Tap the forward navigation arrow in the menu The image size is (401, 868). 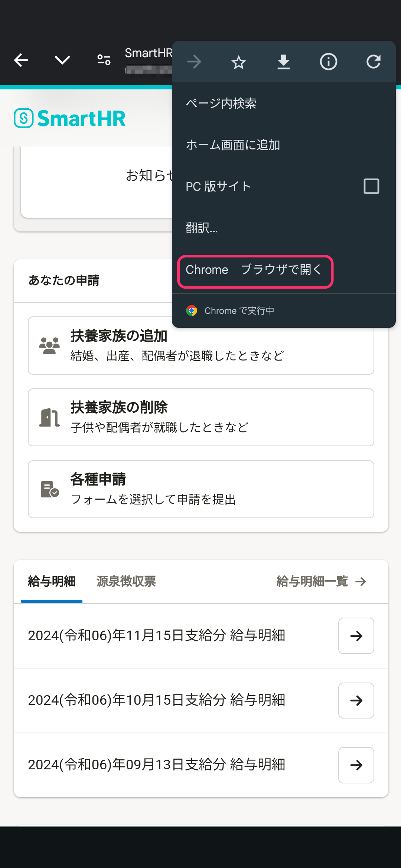[194, 62]
